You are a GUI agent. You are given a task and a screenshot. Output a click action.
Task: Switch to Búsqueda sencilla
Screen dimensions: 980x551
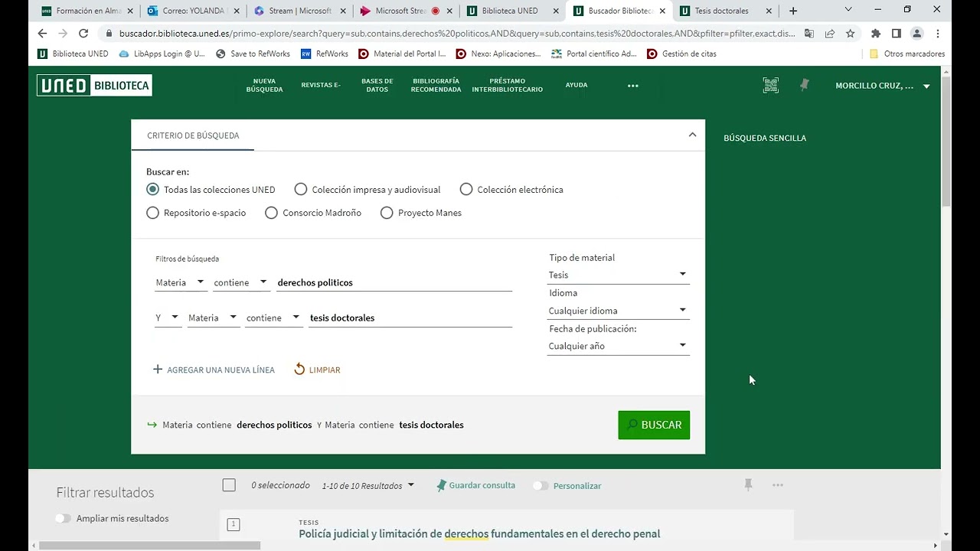pyautogui.click(x=765, y=138)
